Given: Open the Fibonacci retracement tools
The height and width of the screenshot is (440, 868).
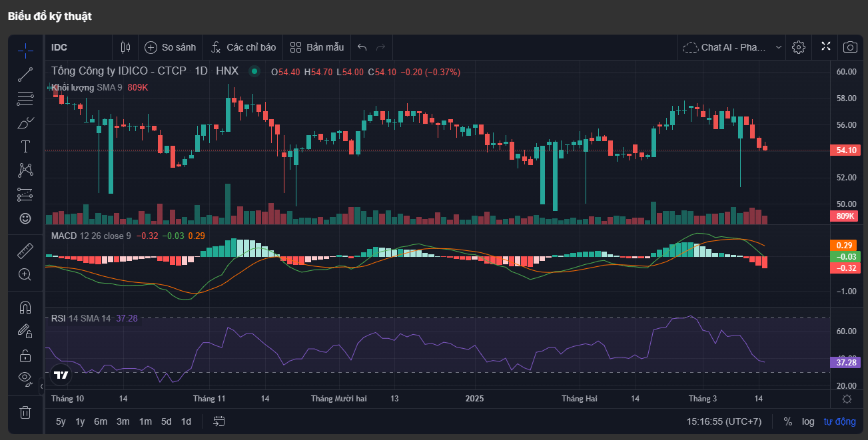Looking at the screenshot, I should [25, 99].
